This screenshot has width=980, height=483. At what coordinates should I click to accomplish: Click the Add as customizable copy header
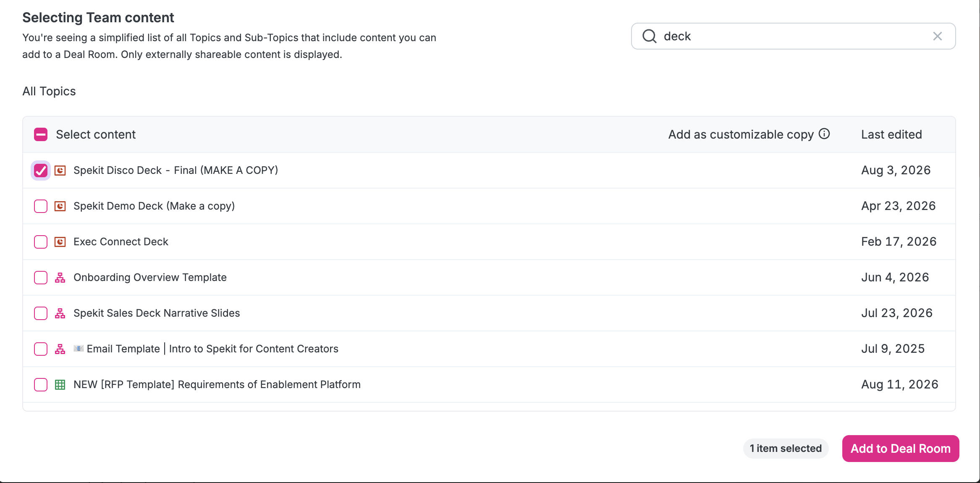pos(741,134)
